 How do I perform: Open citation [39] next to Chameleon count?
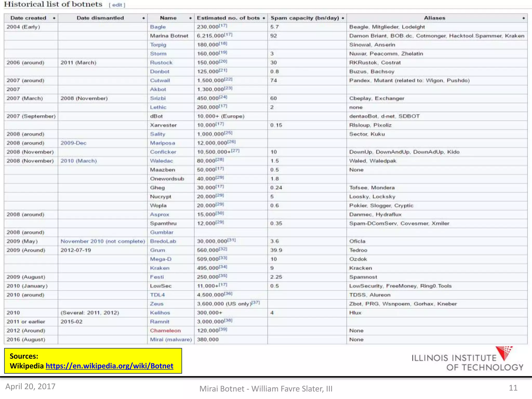223,329
